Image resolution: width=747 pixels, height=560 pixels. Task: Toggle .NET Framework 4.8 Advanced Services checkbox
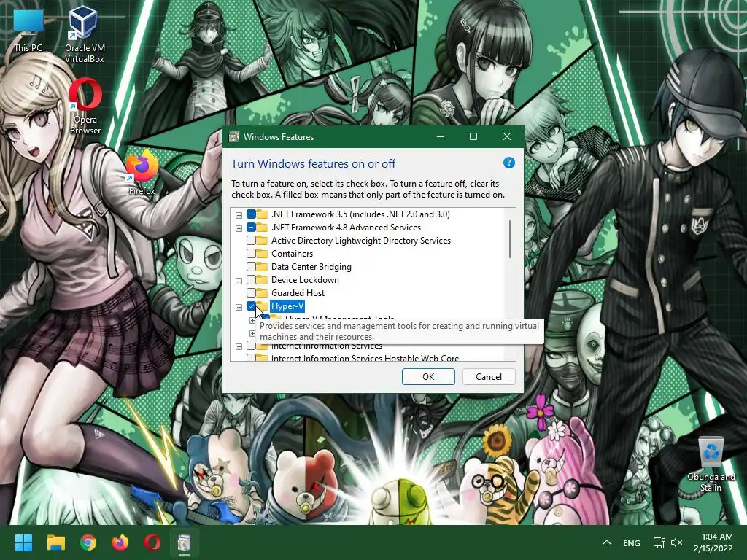coord(251,227)
